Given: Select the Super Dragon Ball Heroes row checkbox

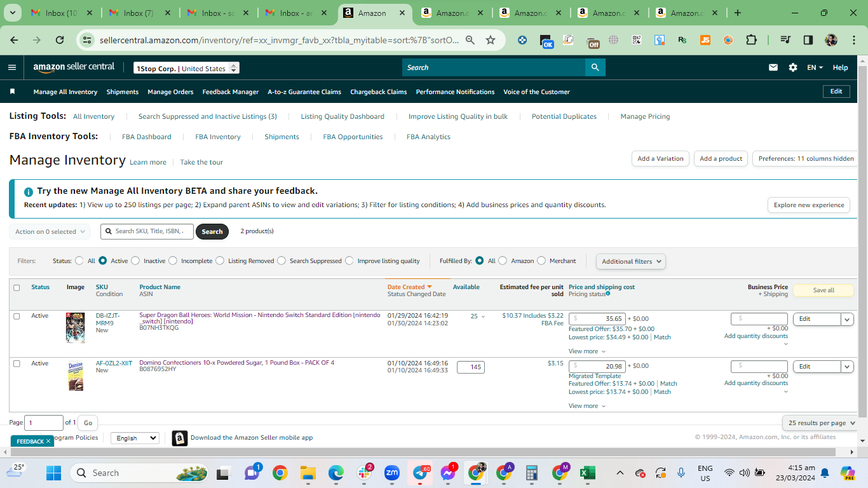Looking at the screenshot, I should (x=17, y=316).
